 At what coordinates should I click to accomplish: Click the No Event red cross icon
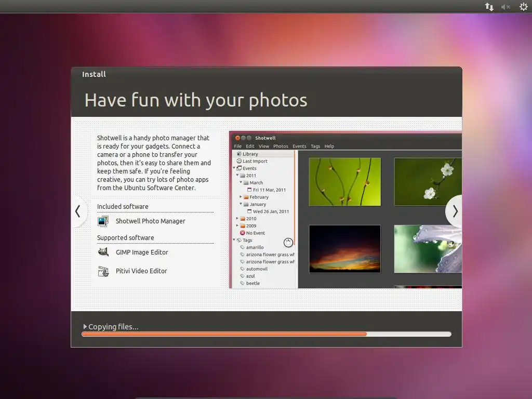coord(242,233)
